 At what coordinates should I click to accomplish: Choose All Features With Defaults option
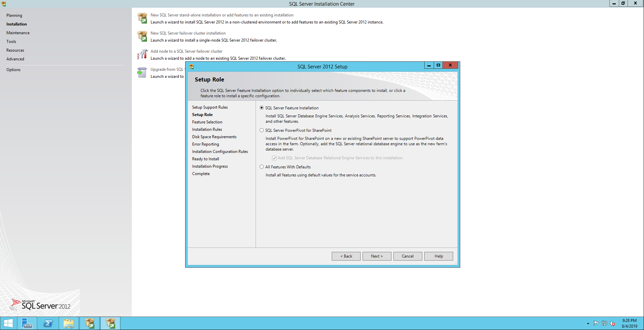[x=262, y=167]
